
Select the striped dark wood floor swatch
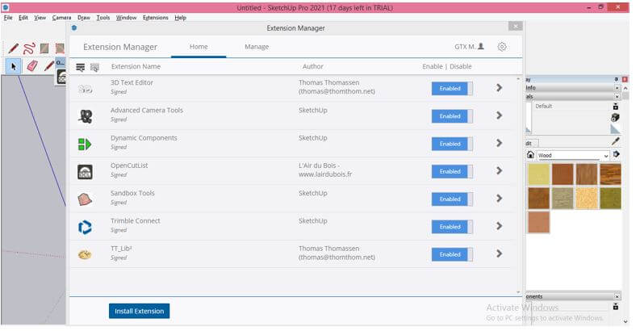click(x=610, y=174)
